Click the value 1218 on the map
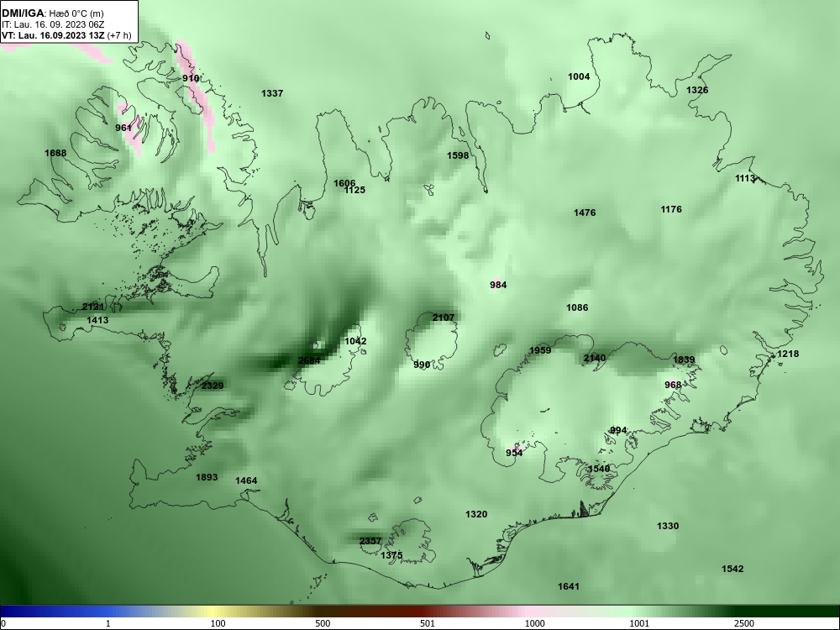Viewport: 840px width, 630px height. (788, 354)
